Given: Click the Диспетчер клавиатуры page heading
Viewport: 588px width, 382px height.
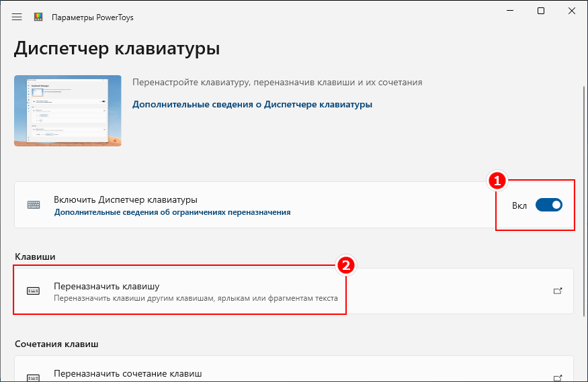Looking at the screenshot, I should 117,49.
